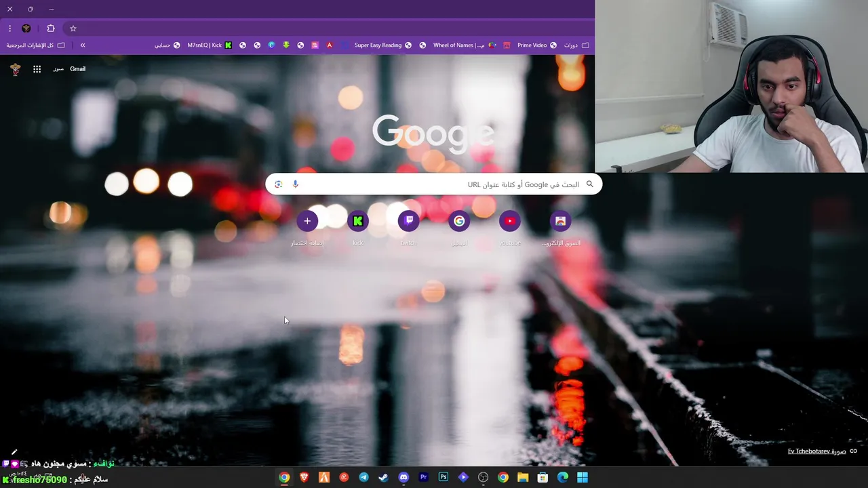Open Brave browser from the taskbar
The height and width of the screenshot is (488, 868).
[x=304, y=477]
